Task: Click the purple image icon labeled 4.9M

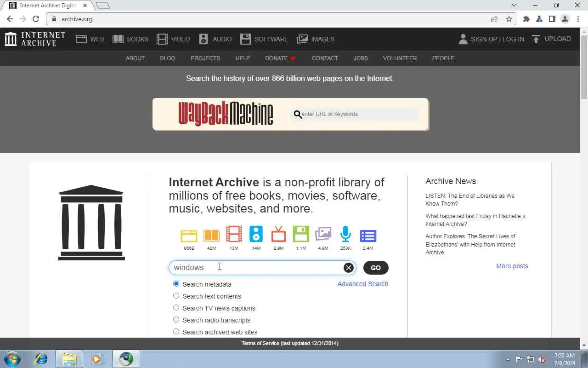Action: pos(323,234)
